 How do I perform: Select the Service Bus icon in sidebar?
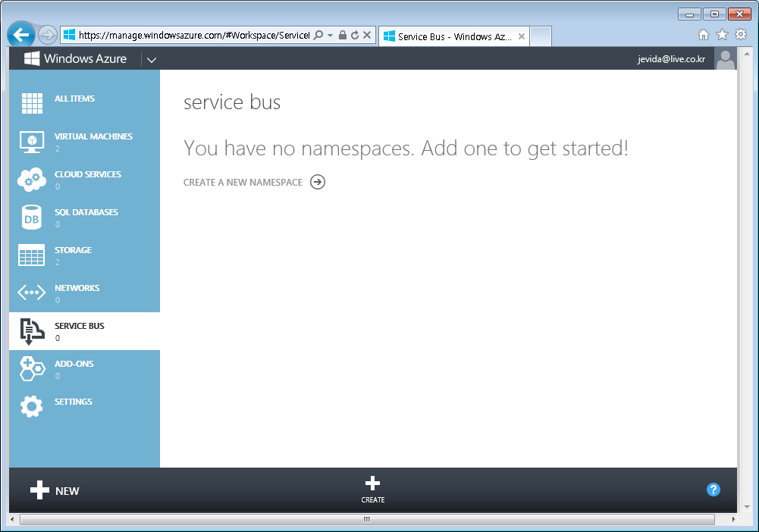[x=32, y=331]
